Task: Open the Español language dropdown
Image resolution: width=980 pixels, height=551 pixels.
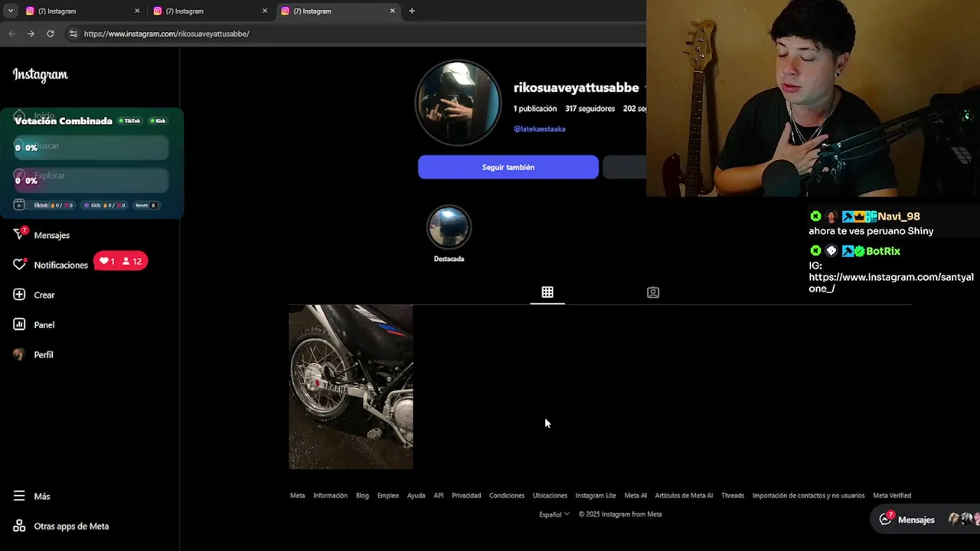Action: tap(554, 514)
